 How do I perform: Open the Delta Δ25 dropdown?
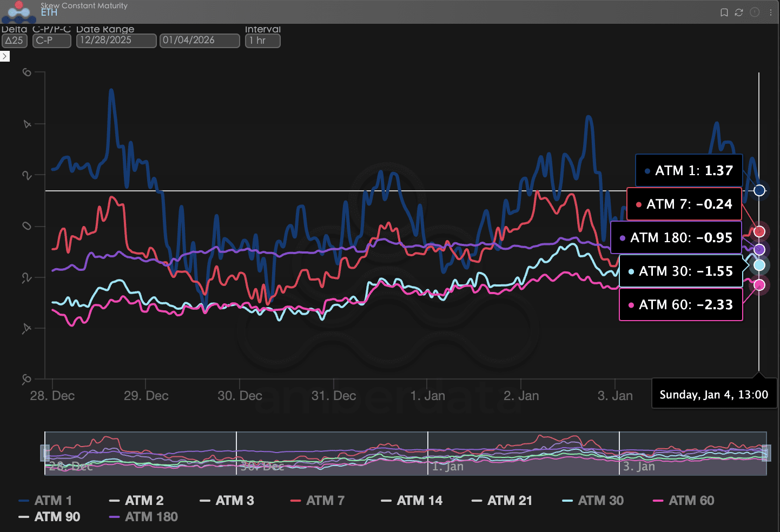click(x=15, y=41)
